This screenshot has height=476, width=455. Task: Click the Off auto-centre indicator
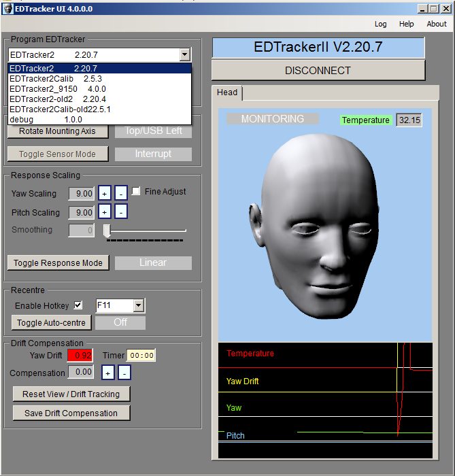coord(120,322)
